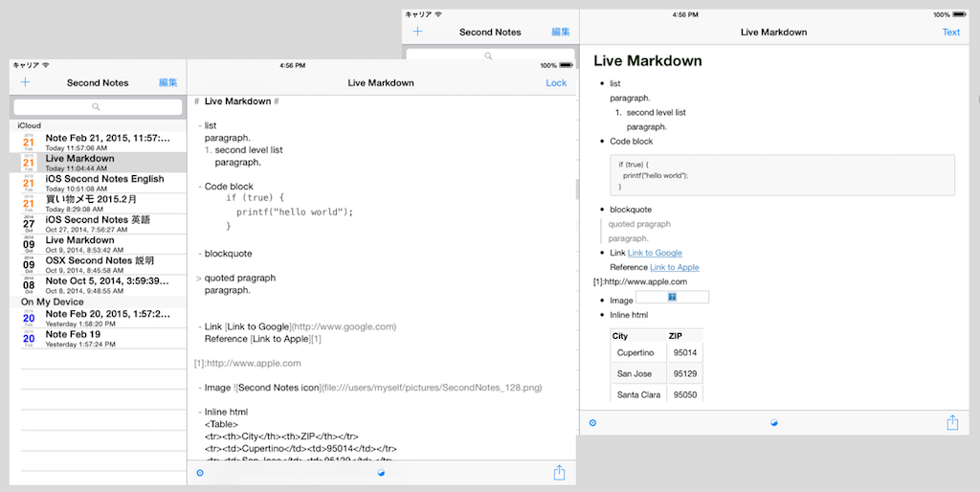The width and height of the screenshot is (980, 492).
Task: Tap 編集 edit button in right window
Action: click(x=561, y=32)
